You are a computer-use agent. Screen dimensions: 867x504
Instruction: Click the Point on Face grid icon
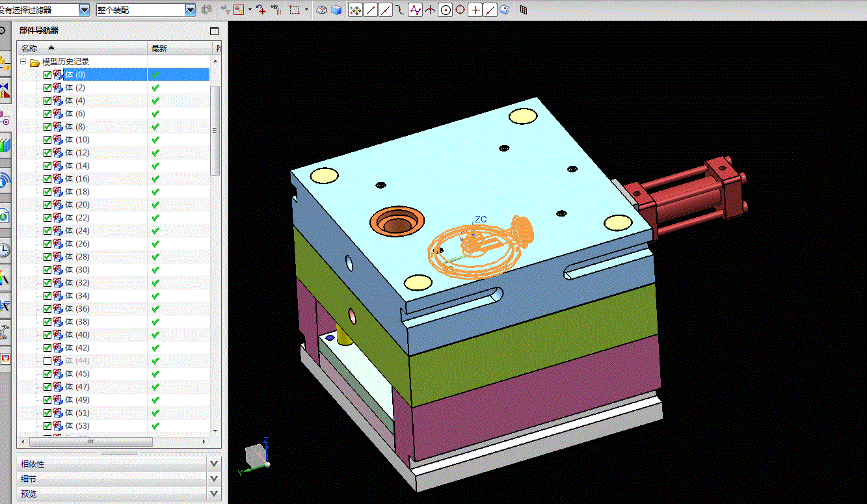(524, 10)
